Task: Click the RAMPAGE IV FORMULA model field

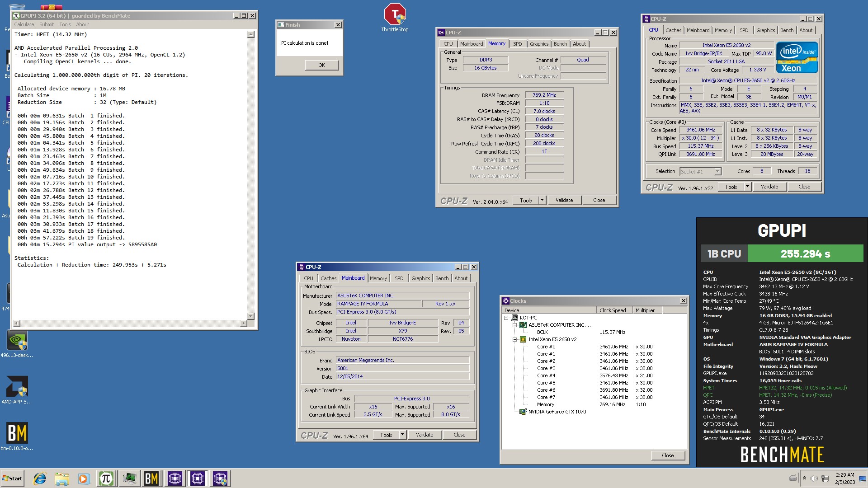Action: tap(378, 304)
